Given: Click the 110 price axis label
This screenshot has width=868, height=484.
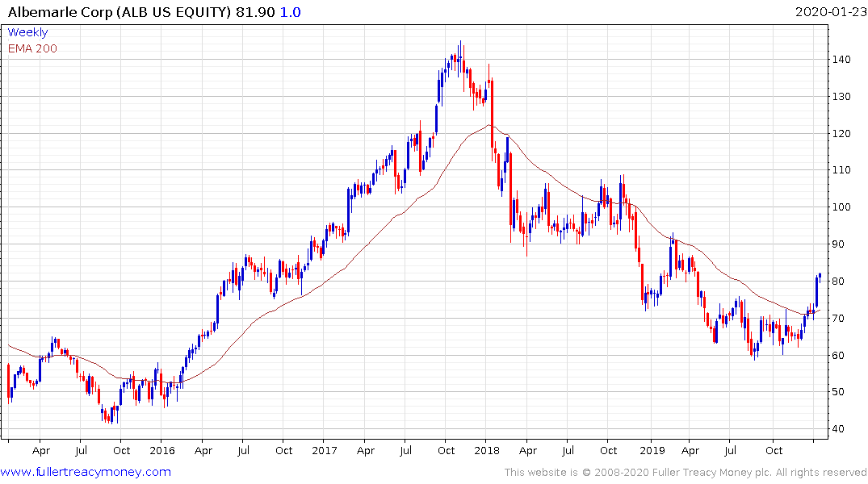Looking at the screenshot, I should (x=841, y=170).
